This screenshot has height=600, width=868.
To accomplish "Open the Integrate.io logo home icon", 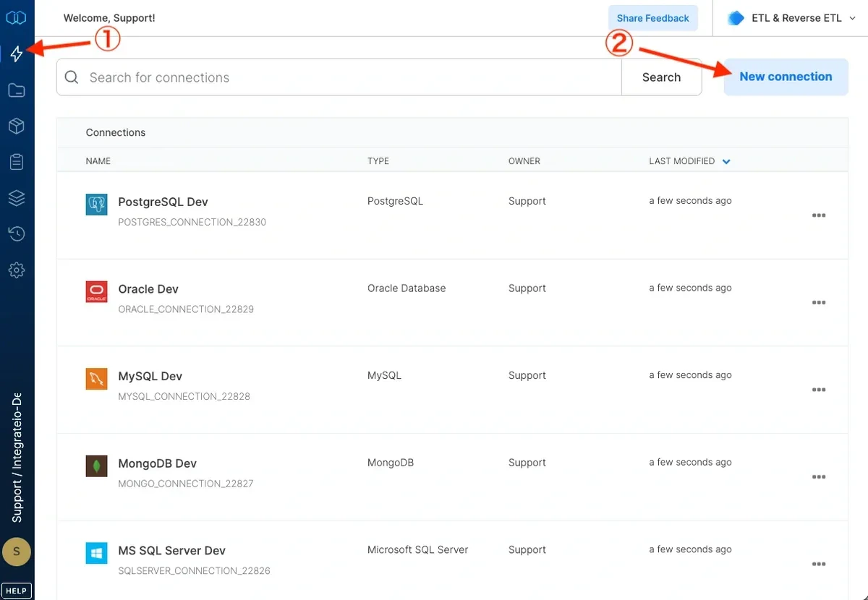I will [16, 18].
